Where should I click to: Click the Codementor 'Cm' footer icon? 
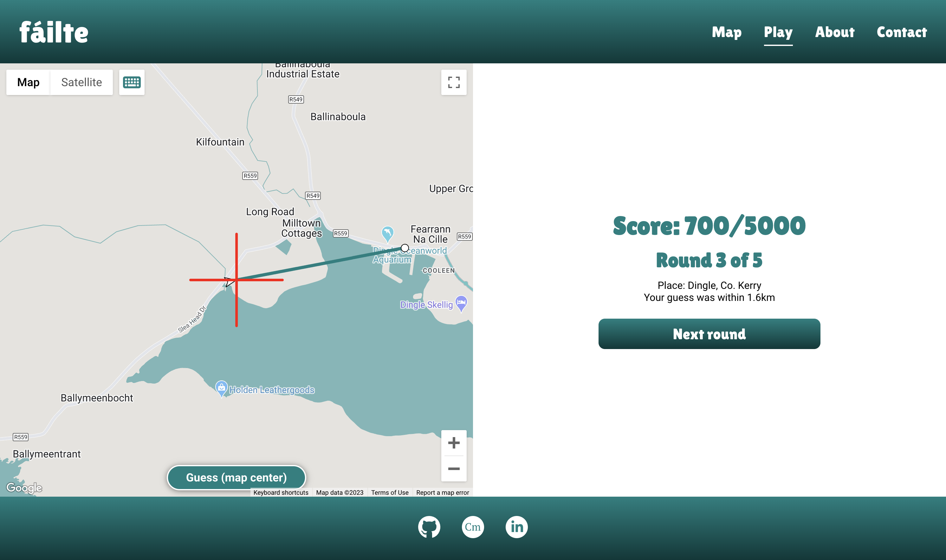[473, 527]
